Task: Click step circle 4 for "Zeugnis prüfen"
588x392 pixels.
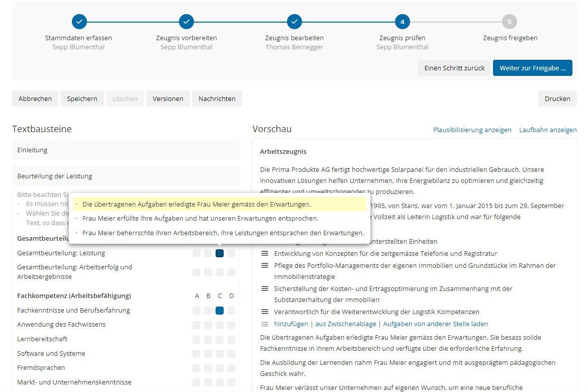Action: [x=402, y=22]
